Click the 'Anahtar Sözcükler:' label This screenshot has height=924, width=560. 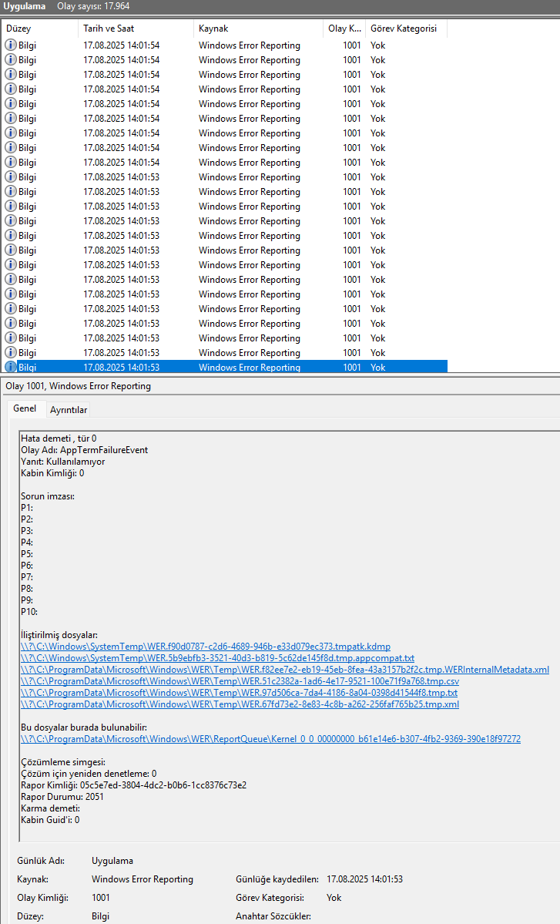pos(273,916)
